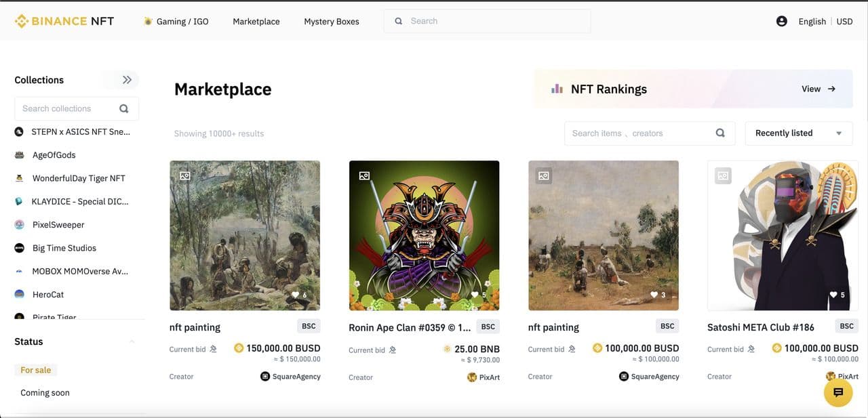Collapse the Status filter section

tap(132, 341)
